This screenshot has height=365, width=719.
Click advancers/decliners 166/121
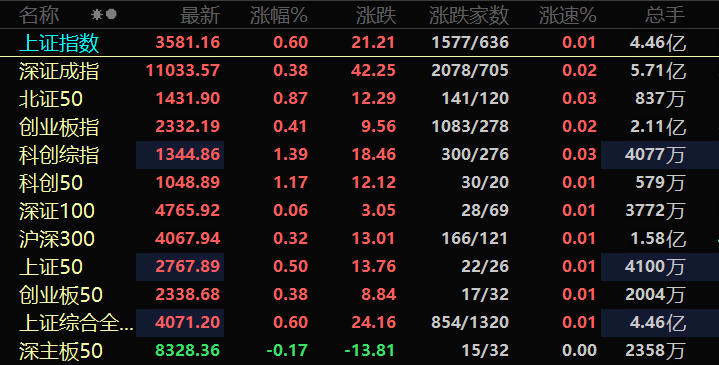click(475, 238)
